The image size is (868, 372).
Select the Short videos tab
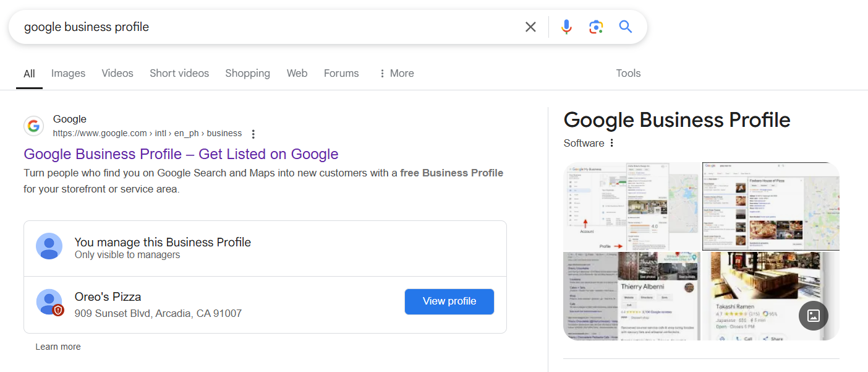tap(179, 73)
